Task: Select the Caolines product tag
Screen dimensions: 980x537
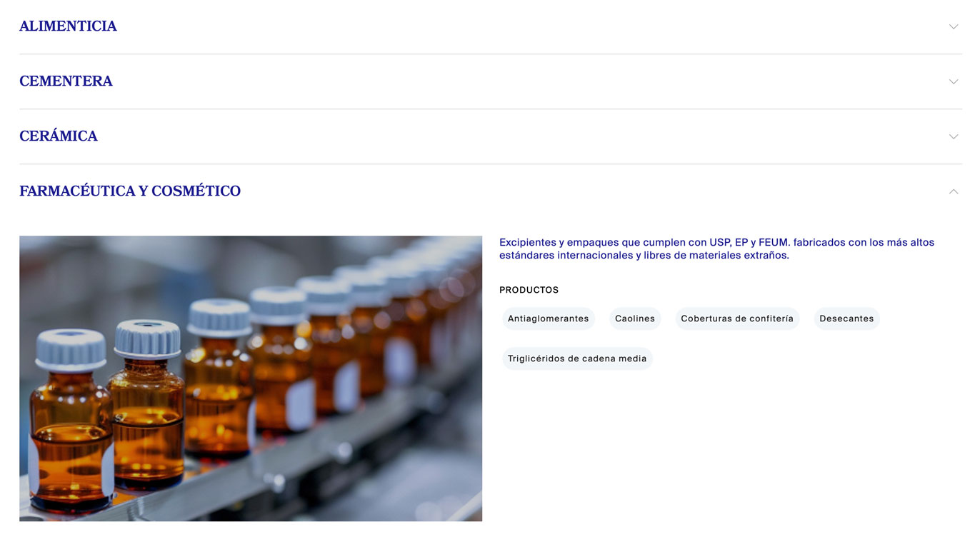Action: point(635,318)
